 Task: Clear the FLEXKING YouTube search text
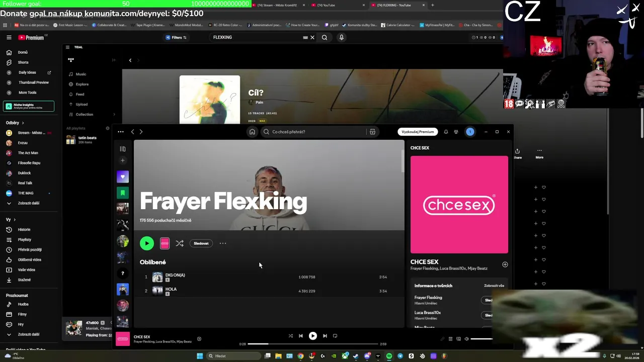312,37
